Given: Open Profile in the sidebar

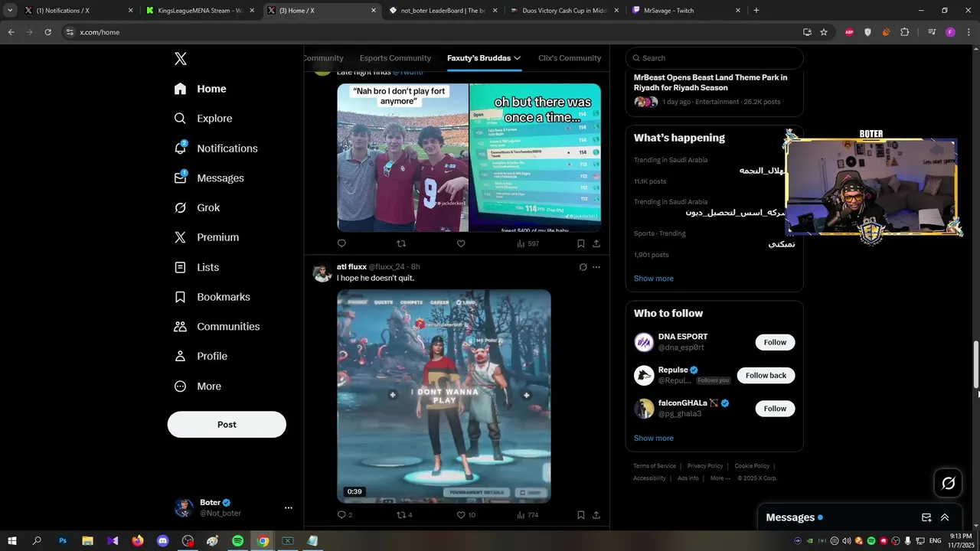Looking at the screenshot, I should tap(200, 357).
